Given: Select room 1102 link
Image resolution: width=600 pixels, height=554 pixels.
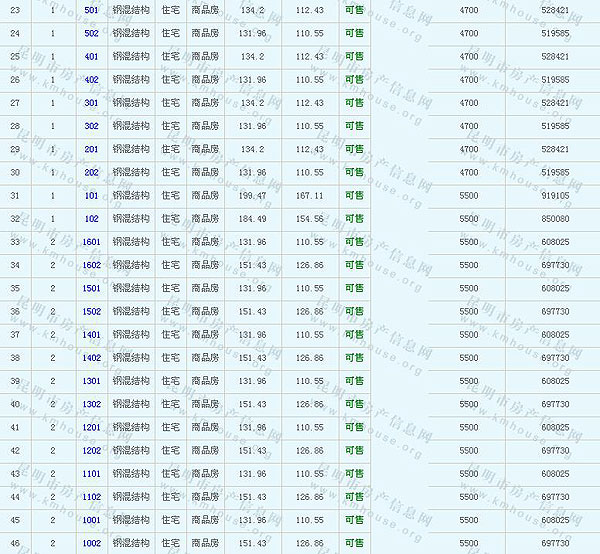Looking at the screenshot, I should click(91, 497).
